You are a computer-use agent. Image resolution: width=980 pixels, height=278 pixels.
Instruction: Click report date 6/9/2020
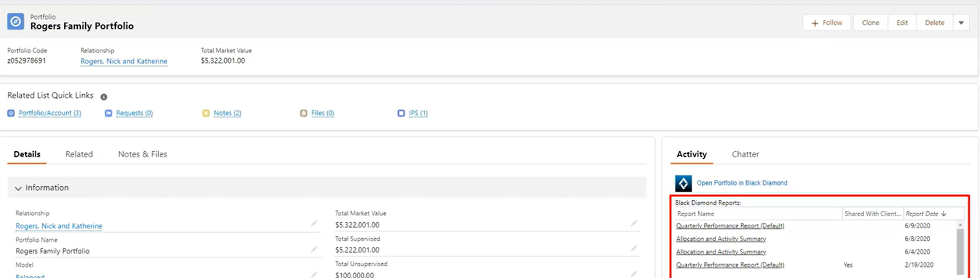918,226
